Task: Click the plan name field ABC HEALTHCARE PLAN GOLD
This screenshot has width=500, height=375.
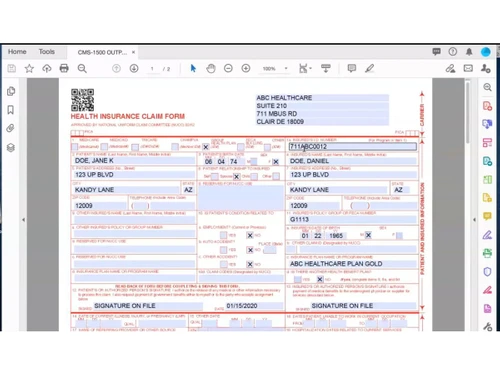Action: point(352,264)
